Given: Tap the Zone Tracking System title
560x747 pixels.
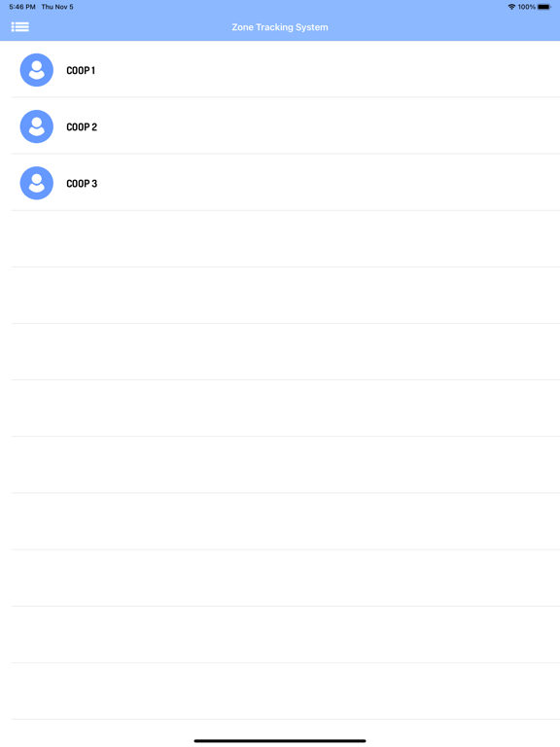Looking at the screenshot, I should pyautogui.click(x=280, y=27).
